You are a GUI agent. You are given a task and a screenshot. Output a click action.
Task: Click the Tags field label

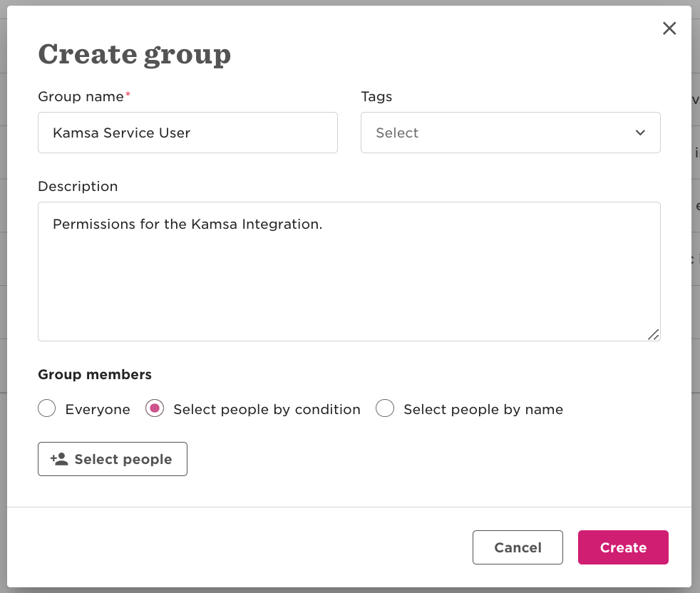[376, 96]
